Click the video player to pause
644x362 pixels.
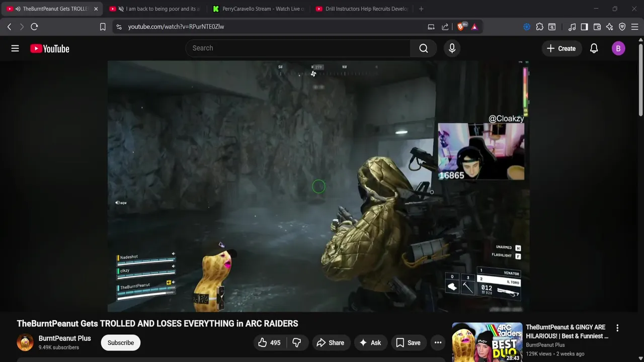tap(318, 187)
